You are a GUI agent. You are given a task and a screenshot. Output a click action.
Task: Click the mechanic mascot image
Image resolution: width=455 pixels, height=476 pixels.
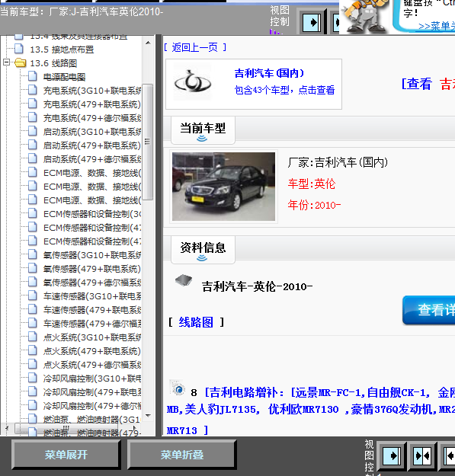pos(364,16)
